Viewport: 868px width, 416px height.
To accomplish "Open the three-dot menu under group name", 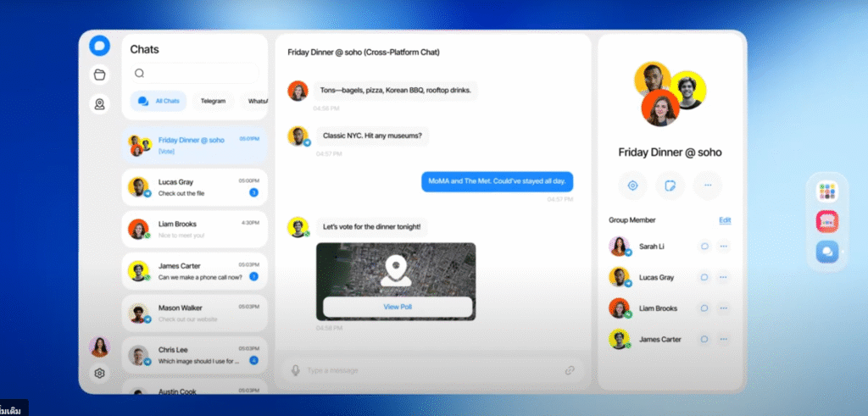I will (x=708, y=185).
